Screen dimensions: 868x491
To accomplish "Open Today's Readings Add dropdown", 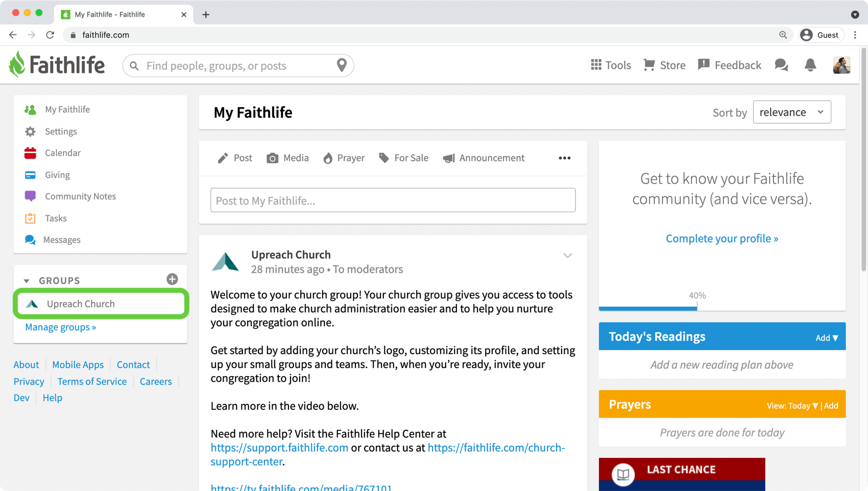I will 827,338.
